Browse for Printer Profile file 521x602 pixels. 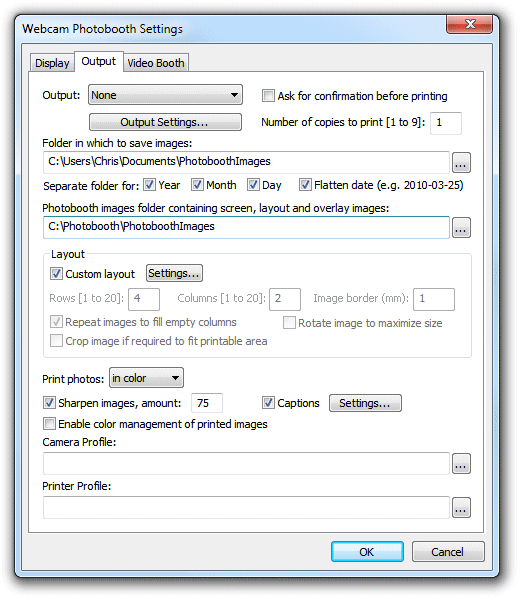tap(461, 508)
